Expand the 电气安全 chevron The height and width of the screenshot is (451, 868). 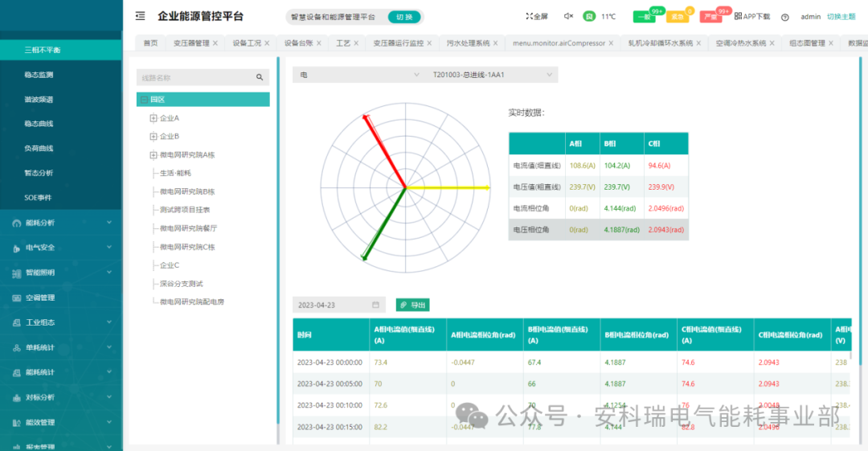[109, 247]
